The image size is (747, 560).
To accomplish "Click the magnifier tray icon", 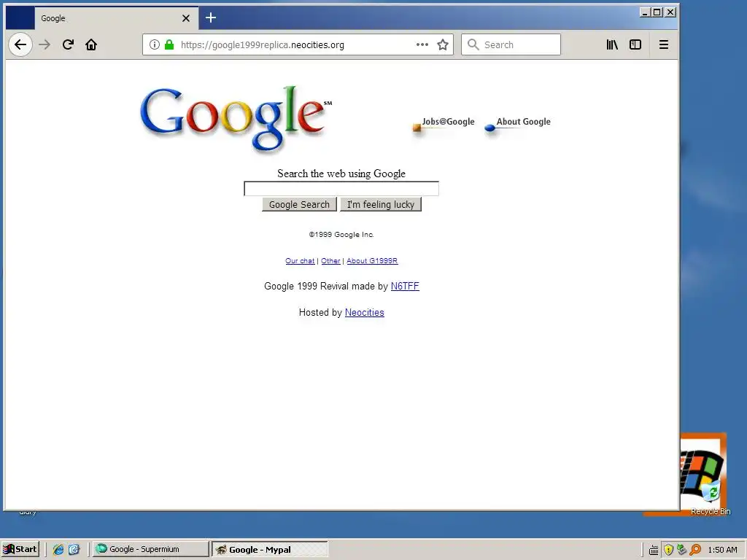I will [x=695, y=550].
